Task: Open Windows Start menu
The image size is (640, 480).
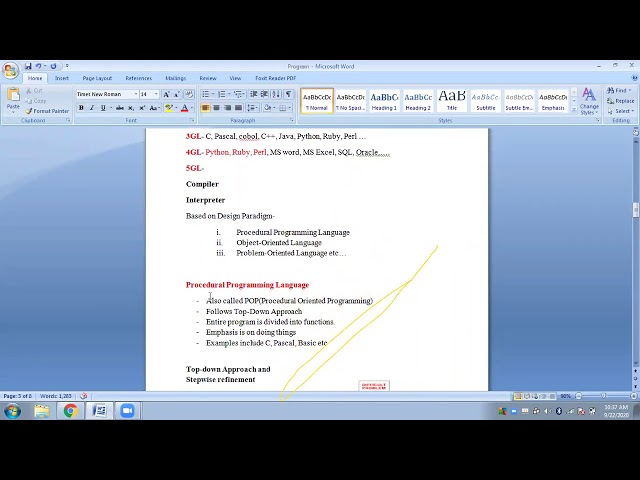Action: pos(12,411)
